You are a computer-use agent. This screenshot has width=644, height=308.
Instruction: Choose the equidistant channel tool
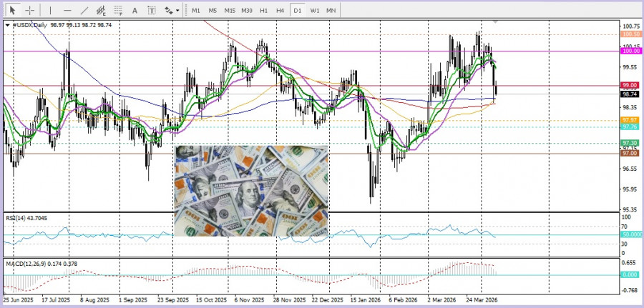coord(101,11)
